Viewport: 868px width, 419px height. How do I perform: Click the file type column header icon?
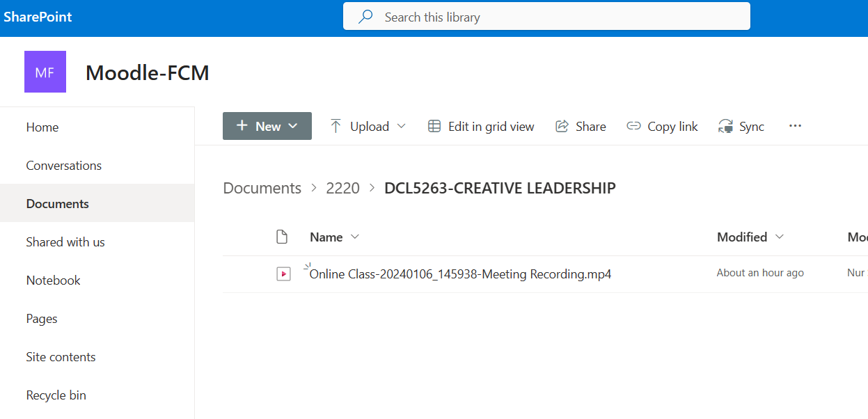pyautogui.click(x=282, y=237)
